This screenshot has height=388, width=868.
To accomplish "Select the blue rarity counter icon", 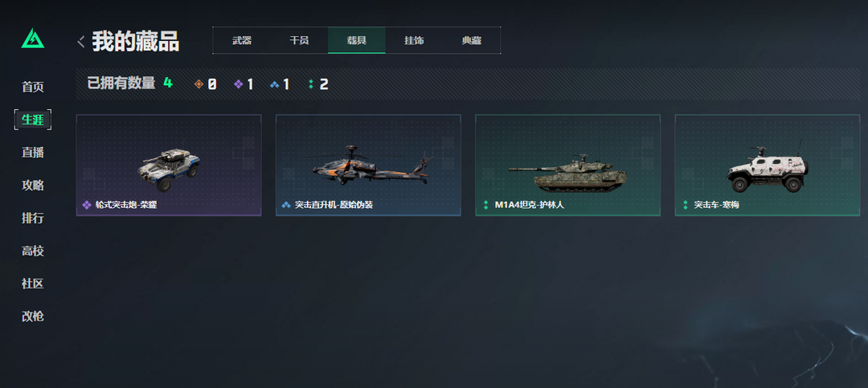I will (x=275, y=84).
